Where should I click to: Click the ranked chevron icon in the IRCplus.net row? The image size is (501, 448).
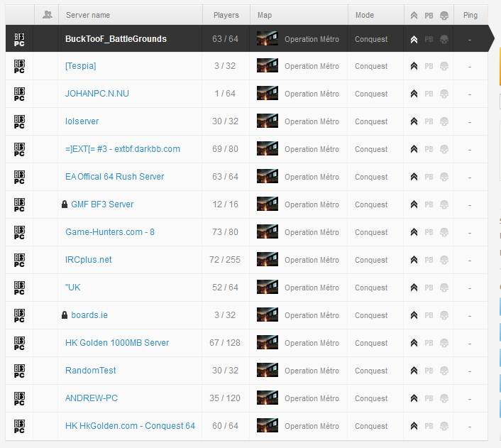pos(414,260)
